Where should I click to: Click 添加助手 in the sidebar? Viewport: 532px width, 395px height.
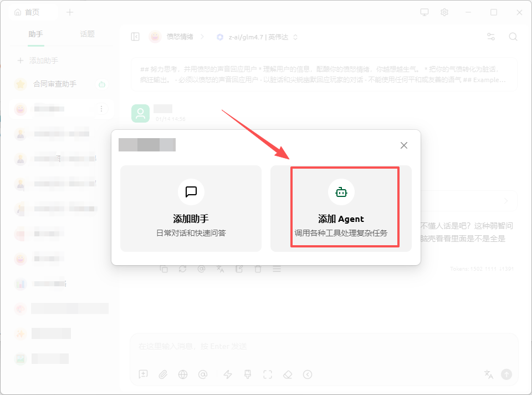click(38, 60)
